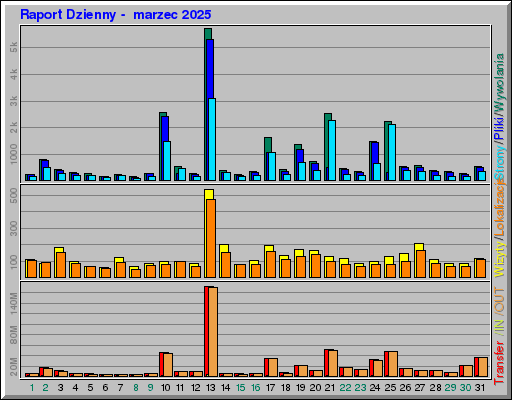Screen dimensions: 512x400
Task: Click day label 21 on the x-axis
Action: pyautogui.click(x=330, y=388)
